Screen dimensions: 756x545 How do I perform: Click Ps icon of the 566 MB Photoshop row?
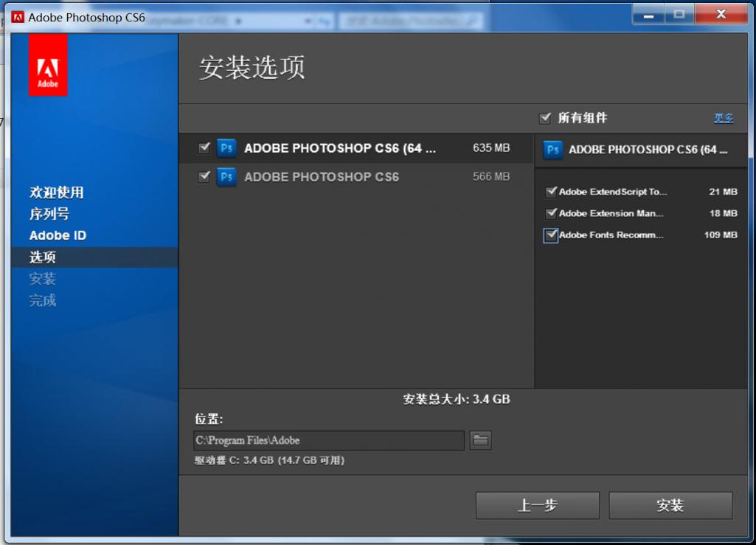click(x=226, y=177)
